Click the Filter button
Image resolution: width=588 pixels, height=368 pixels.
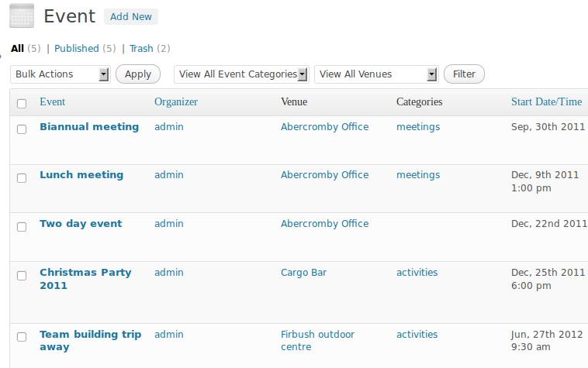tap(464, 74)
